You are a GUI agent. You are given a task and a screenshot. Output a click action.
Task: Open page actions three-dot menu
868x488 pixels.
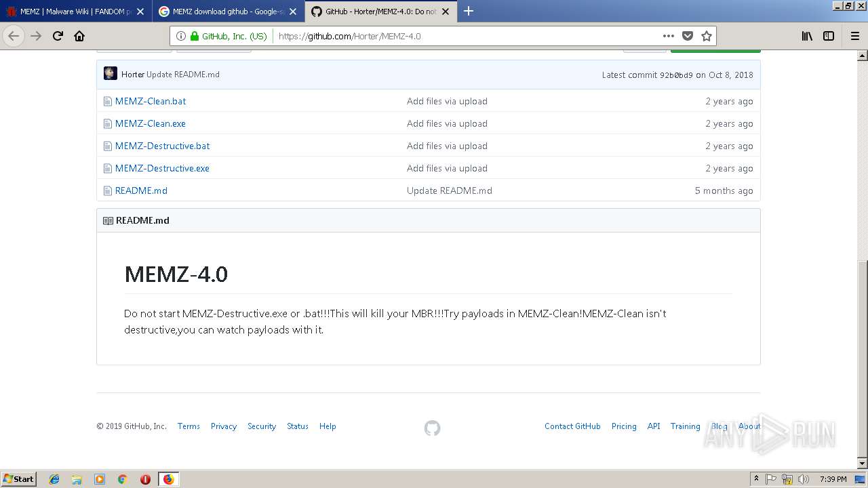click(669, 36)
